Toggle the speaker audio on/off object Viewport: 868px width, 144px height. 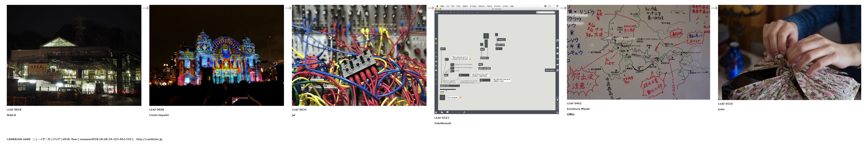coord(442,97)
